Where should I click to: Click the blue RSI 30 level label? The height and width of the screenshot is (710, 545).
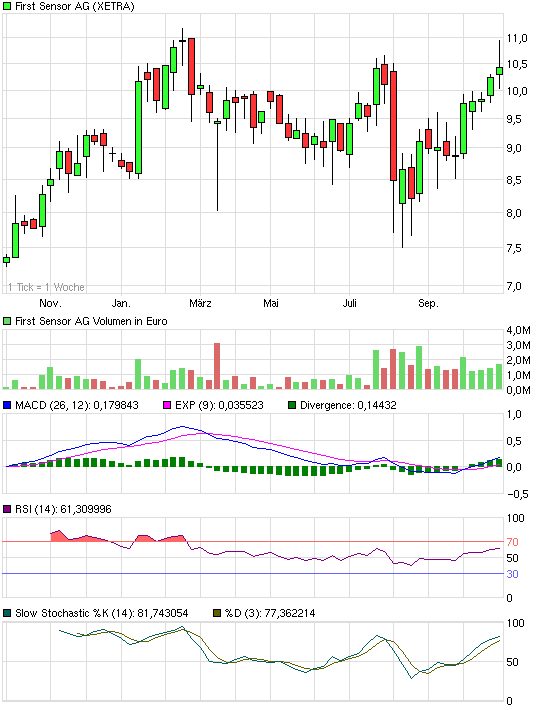point(512,574)
